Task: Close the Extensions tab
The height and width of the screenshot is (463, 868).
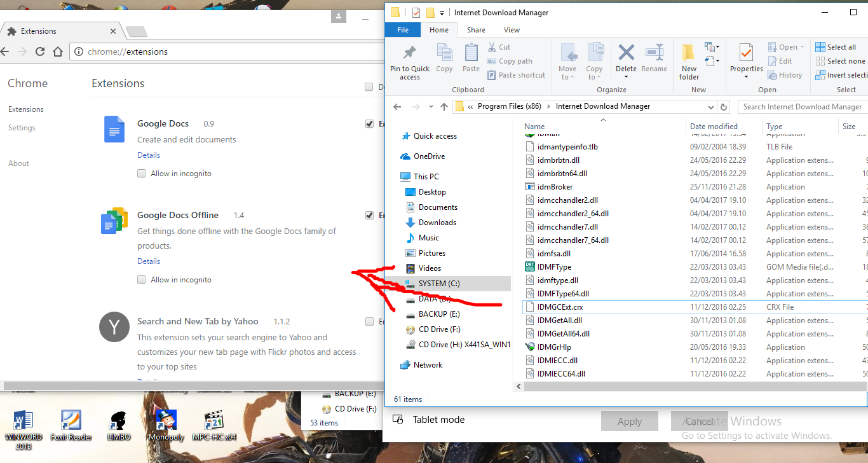Action: 114,31
